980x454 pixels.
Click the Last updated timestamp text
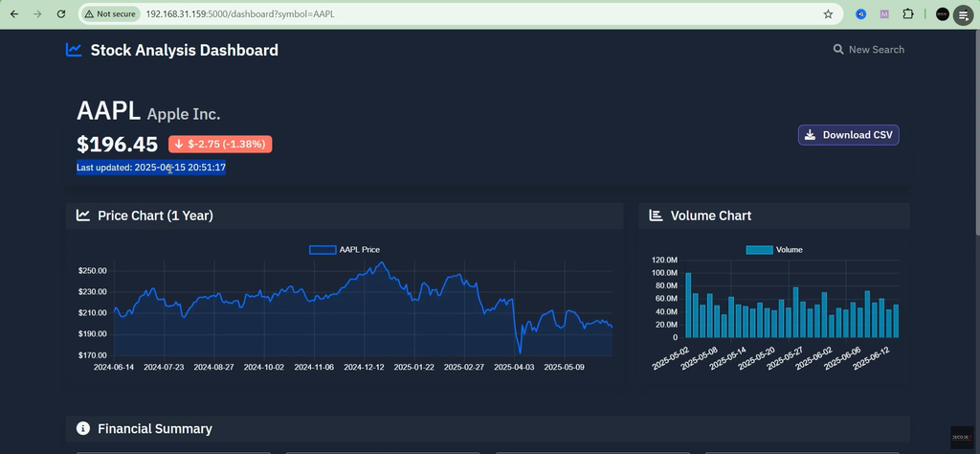[150, 168]
